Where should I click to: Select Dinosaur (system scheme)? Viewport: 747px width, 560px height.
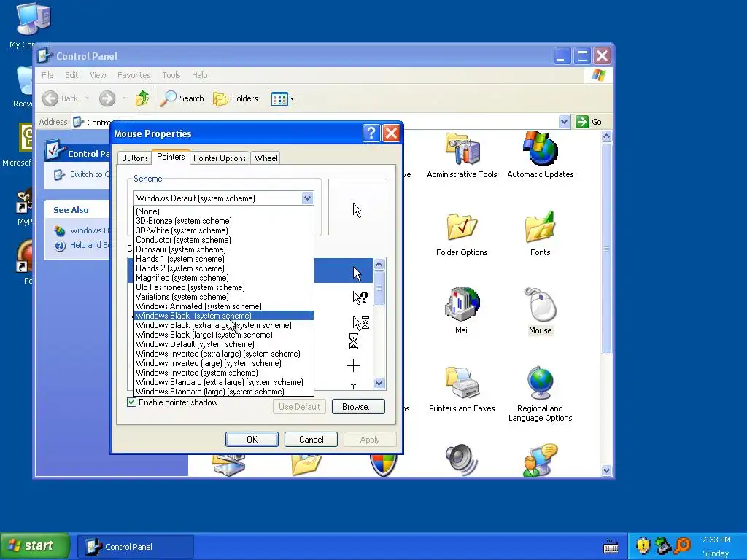(224, 249)
